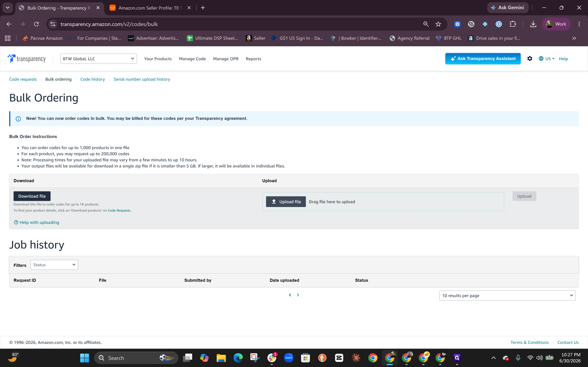Reload the current page

pyautogui.click(x=36, y=24)
